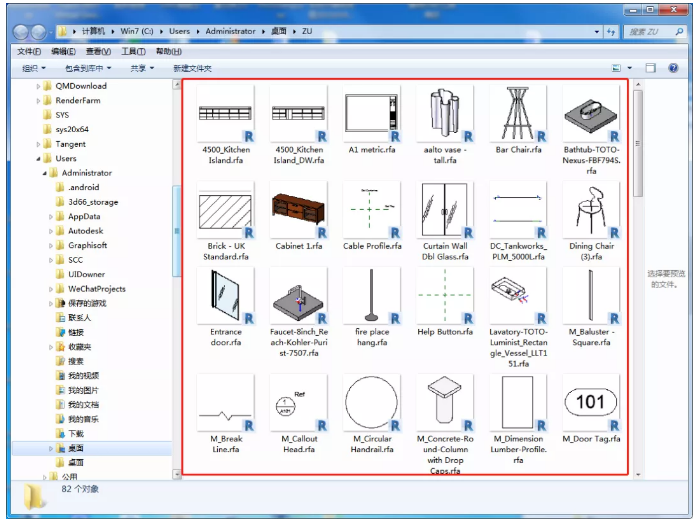Select the Bar Chair.rfa family file
The image size is (696, 522).
click(x=518, y=113)
